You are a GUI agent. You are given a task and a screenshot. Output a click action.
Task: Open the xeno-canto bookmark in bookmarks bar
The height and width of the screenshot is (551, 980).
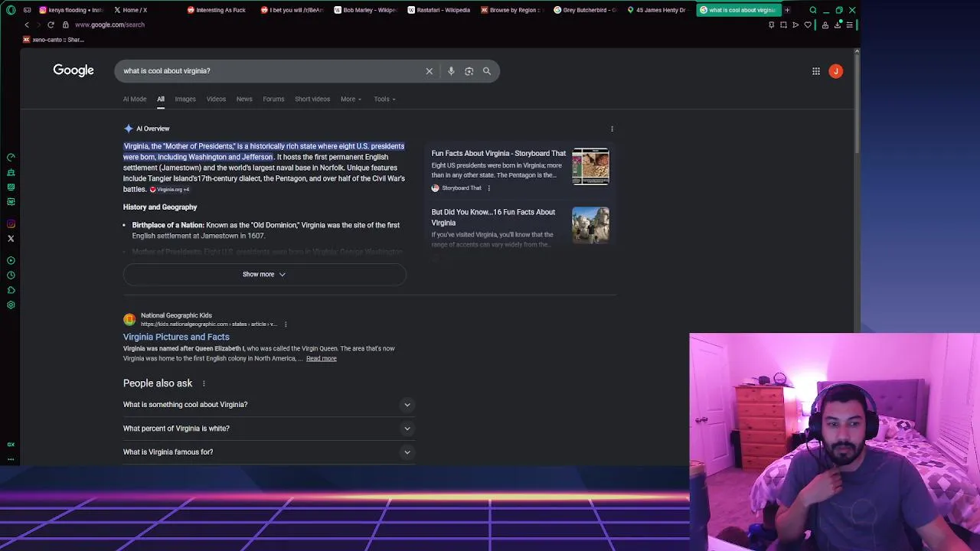(x=53, y=40)
